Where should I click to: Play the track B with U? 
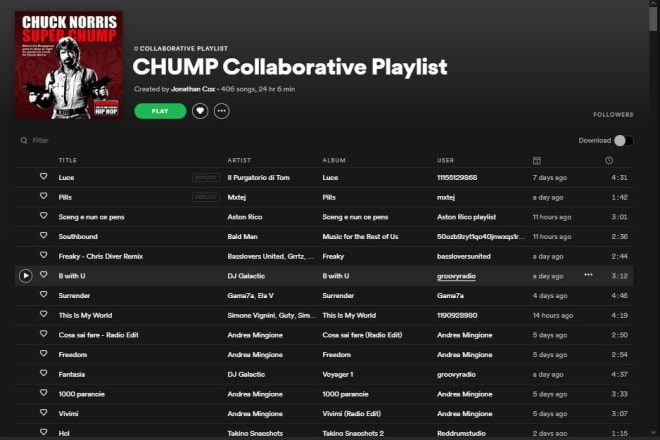pos(26,276)
